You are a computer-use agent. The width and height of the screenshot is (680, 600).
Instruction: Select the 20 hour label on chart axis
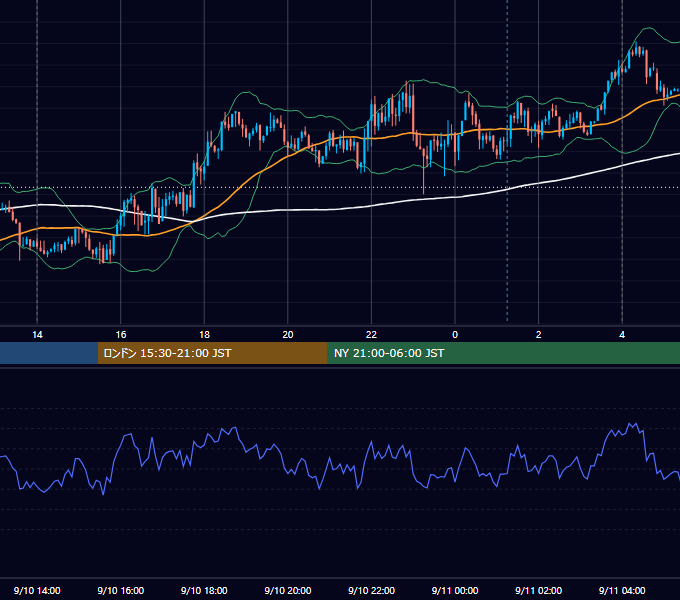tap(288, 335)
